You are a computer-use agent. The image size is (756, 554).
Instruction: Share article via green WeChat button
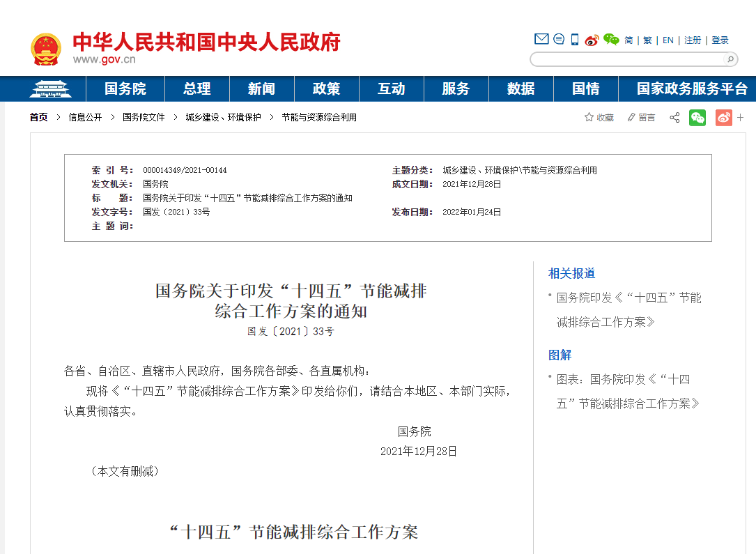click(697, 118)
